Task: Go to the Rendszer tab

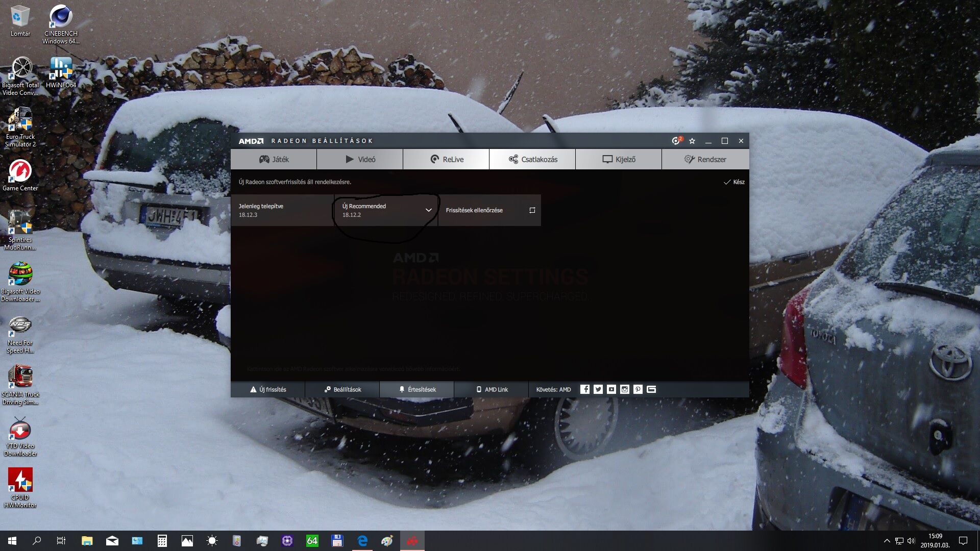Action: (x=705, y=159)
